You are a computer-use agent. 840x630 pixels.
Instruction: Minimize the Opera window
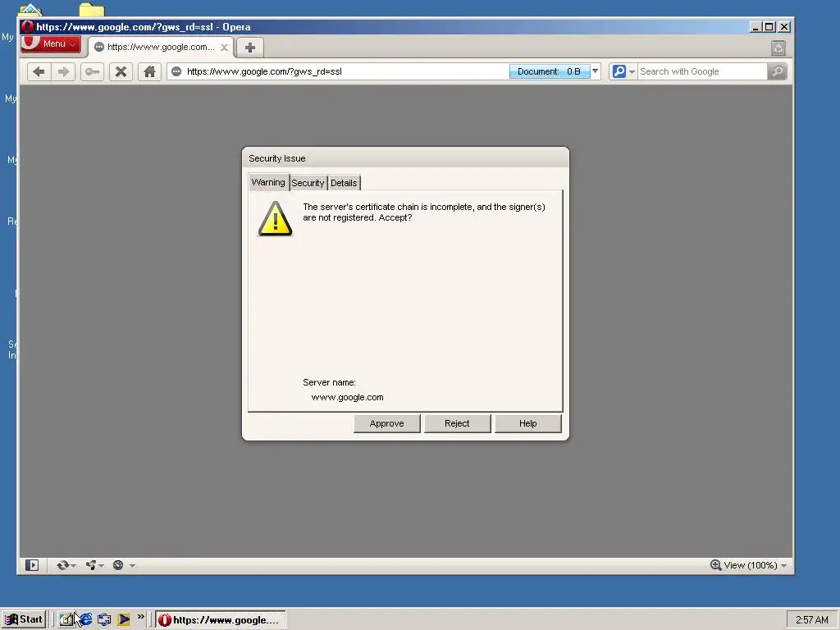pos(756,27)
